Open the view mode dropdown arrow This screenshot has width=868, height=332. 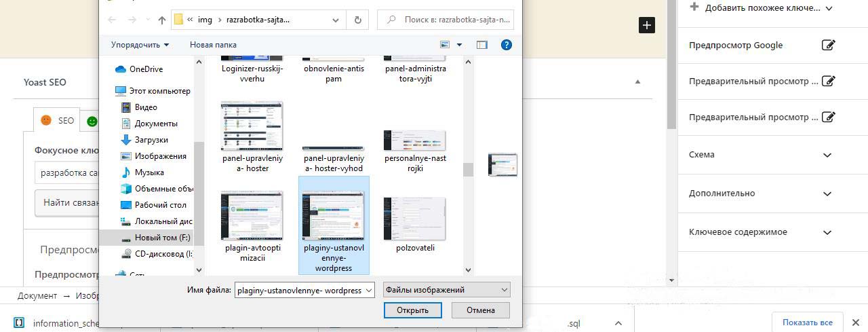(459, 45)
